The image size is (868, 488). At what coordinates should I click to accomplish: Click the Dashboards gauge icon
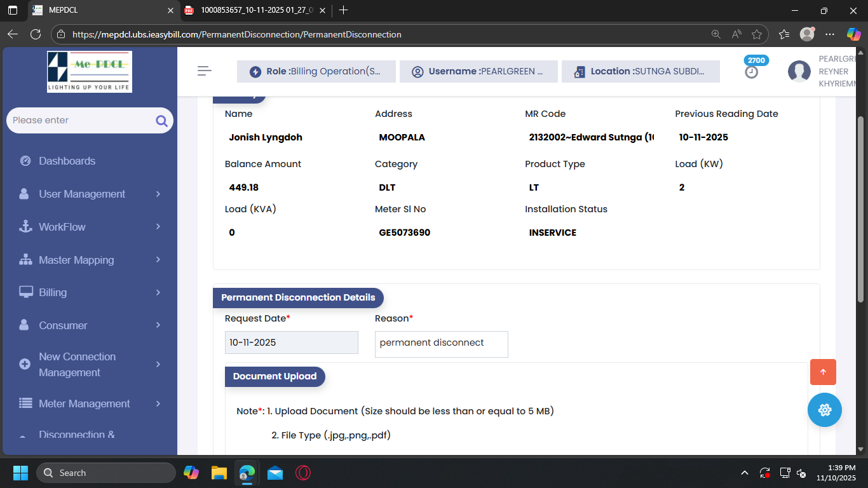25,161
